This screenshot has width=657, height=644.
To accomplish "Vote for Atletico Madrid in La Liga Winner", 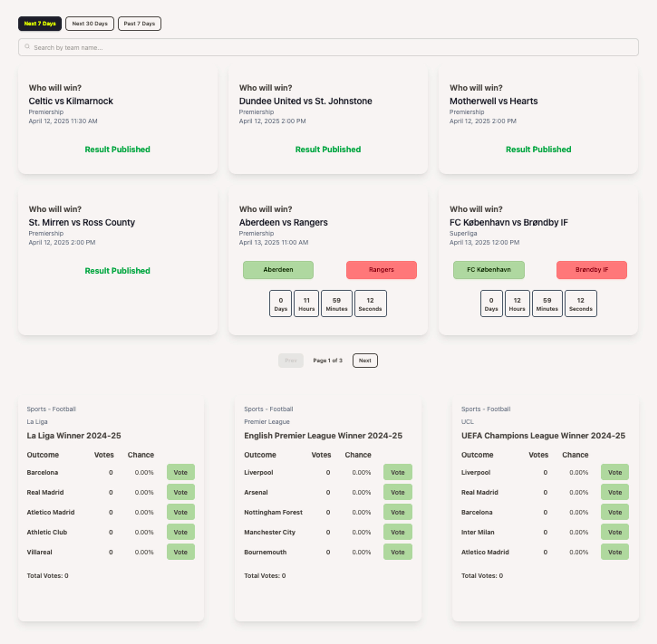I will [x=181, y=512].
